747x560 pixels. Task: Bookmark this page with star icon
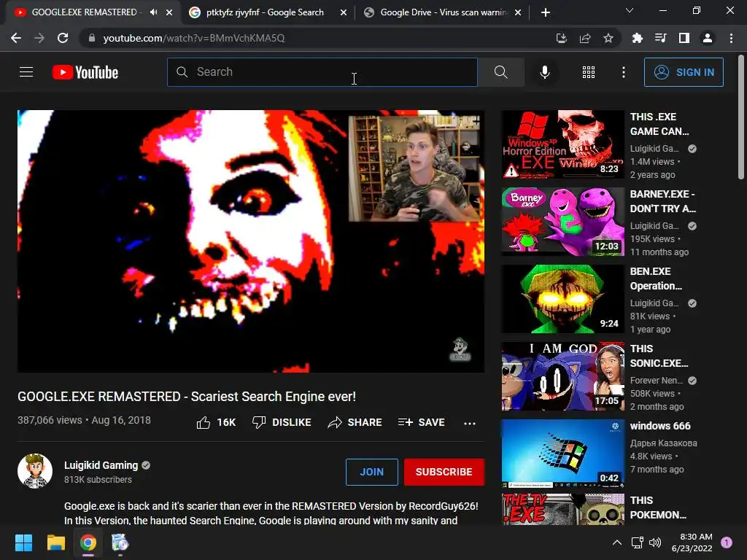click(x=608, y=38)
